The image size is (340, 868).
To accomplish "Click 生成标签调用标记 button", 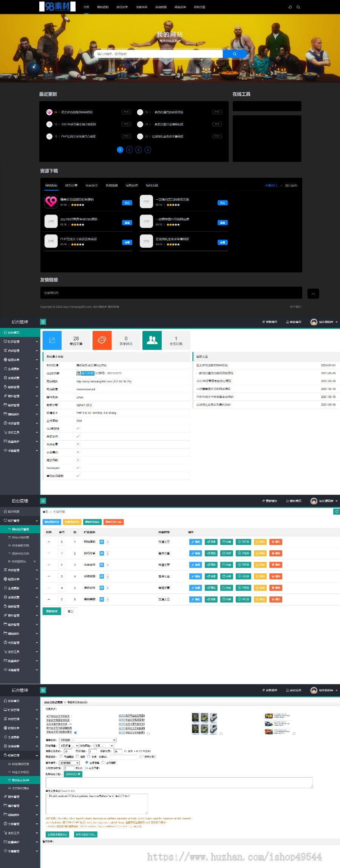I will [x=57, y=834].
